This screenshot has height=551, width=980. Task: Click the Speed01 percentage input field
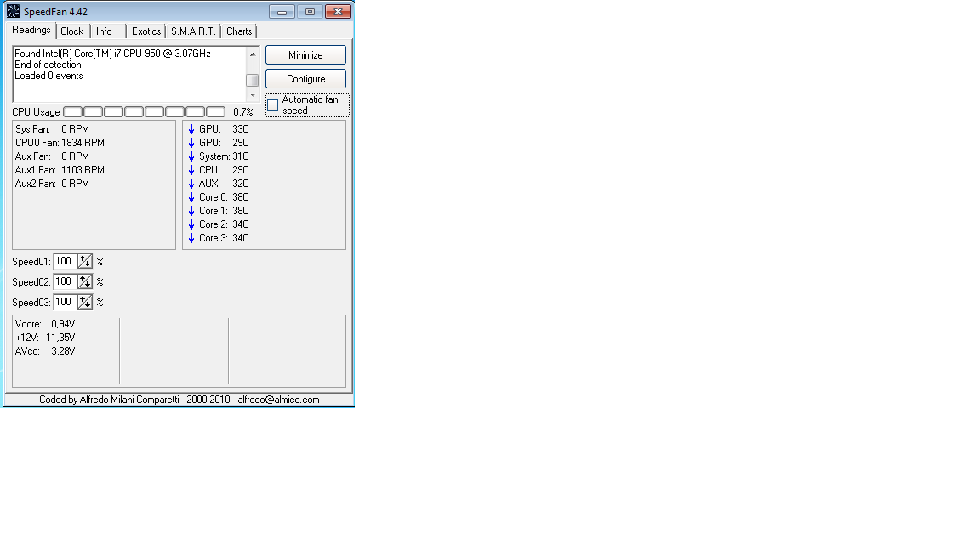tap(66, 261)
